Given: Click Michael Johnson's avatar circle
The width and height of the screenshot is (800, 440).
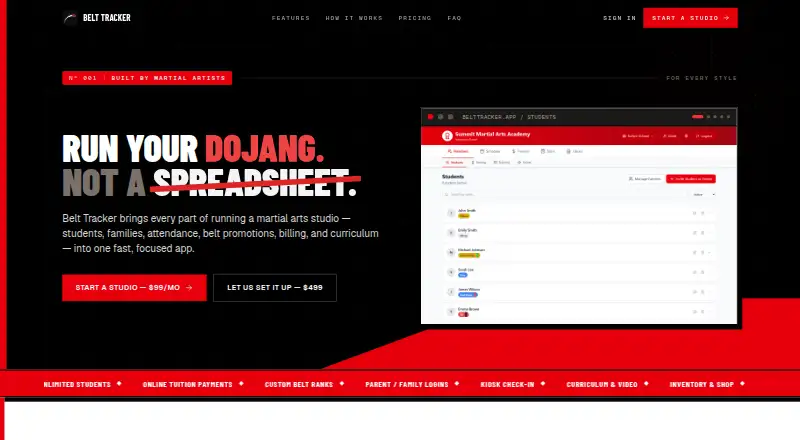Looking at the screenshot, I should [451, 253].
